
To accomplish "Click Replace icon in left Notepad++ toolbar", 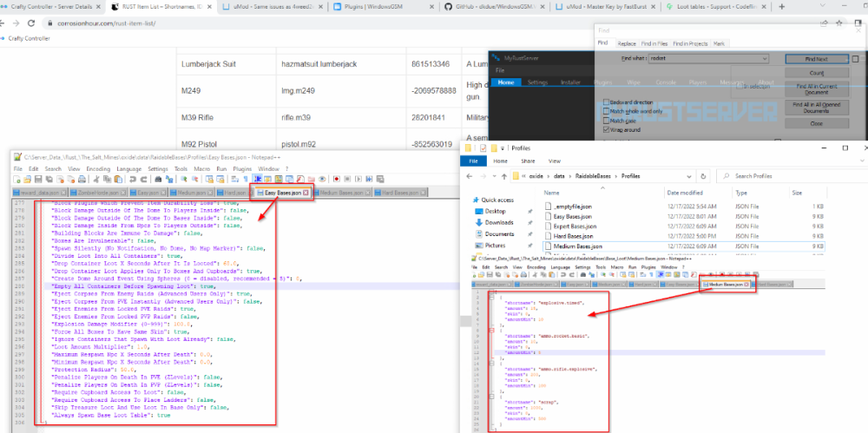I will [169, 179].
